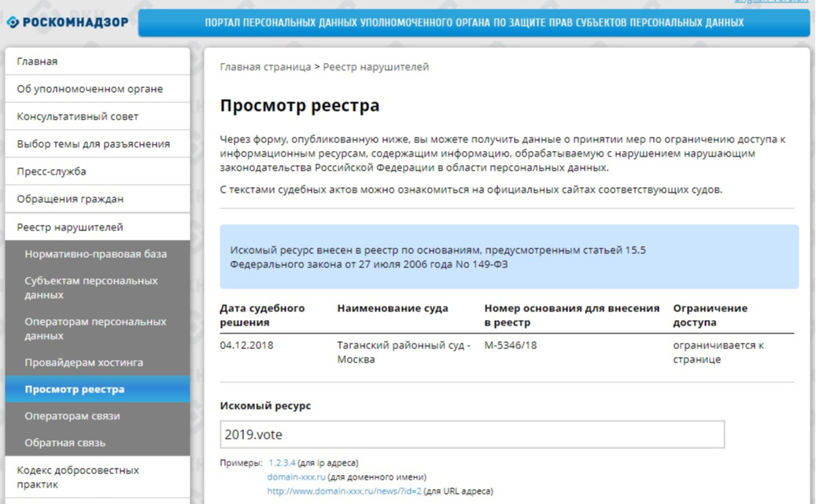The image size is (816, 504).
Task: Click the http://www.domain-xxx.ru/news/?id=2 example link
Action: pyautogui.click(x=344, y=491)
